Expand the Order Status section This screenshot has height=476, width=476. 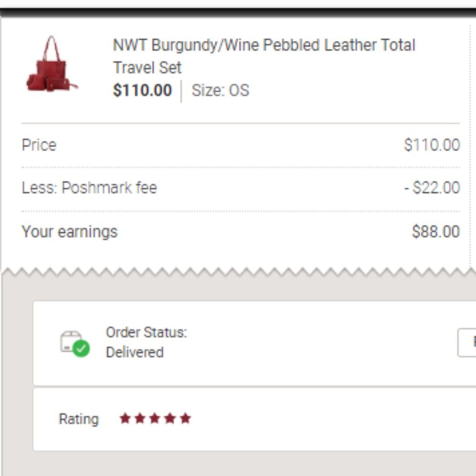tap(238, 343)
